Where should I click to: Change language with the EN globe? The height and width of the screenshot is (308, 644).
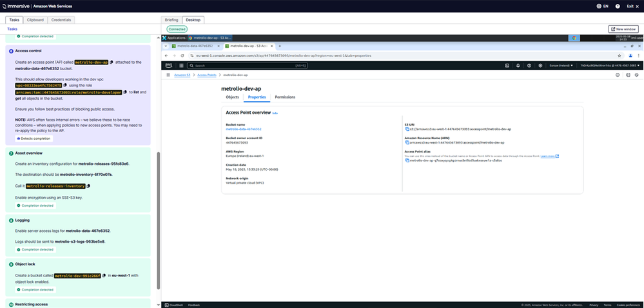click(x=602, y=6)
